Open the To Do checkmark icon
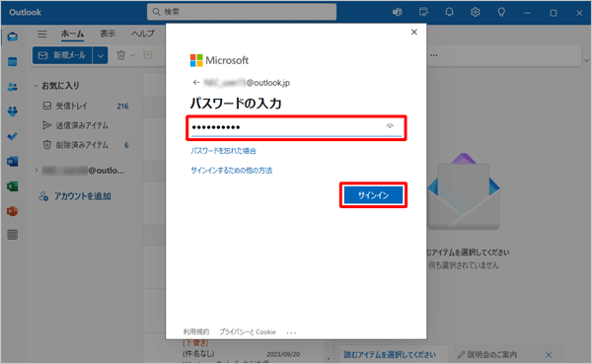 [13, 136]
